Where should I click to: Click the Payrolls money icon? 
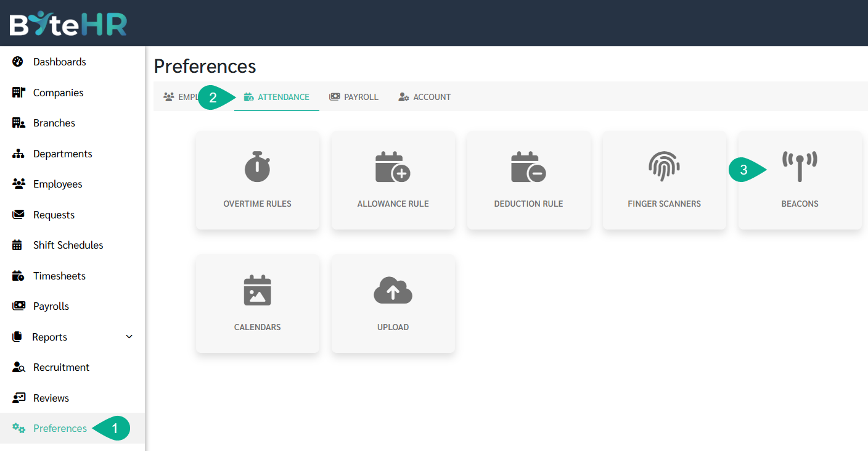tap(18, 306)
